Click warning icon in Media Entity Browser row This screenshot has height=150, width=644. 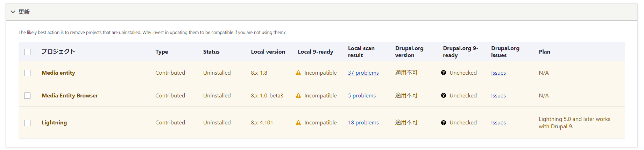click(298, 95)
